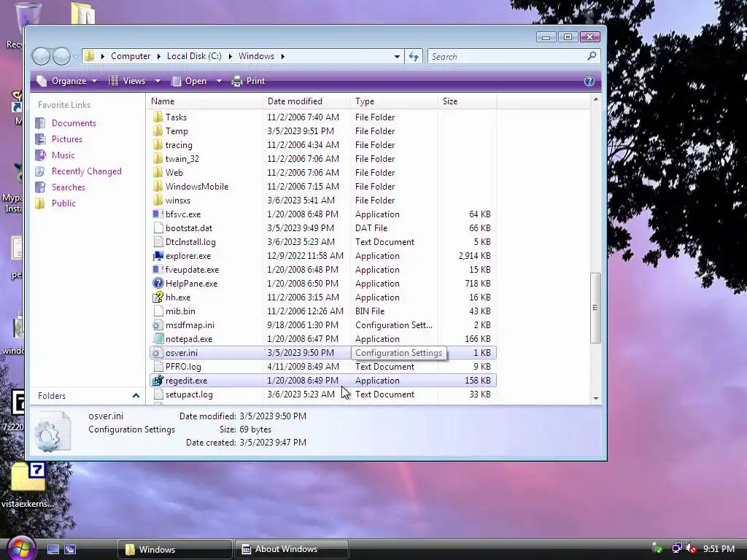Select the mib.bin file icon
The width and height of the screenshot is (747, 560).
click(158, 311)
